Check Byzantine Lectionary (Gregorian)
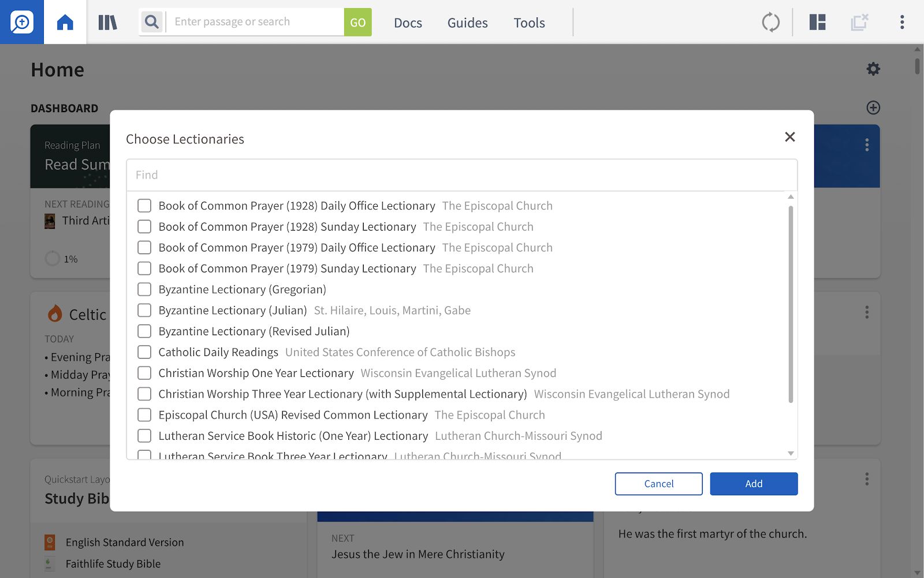924x578 pixels. (x=144, y=290)
